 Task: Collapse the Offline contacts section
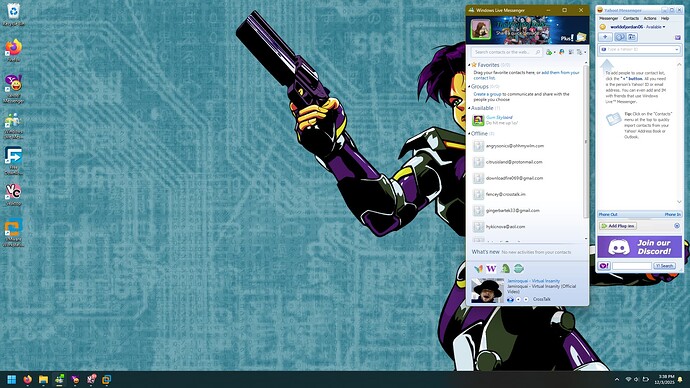[x=469, y=133]
